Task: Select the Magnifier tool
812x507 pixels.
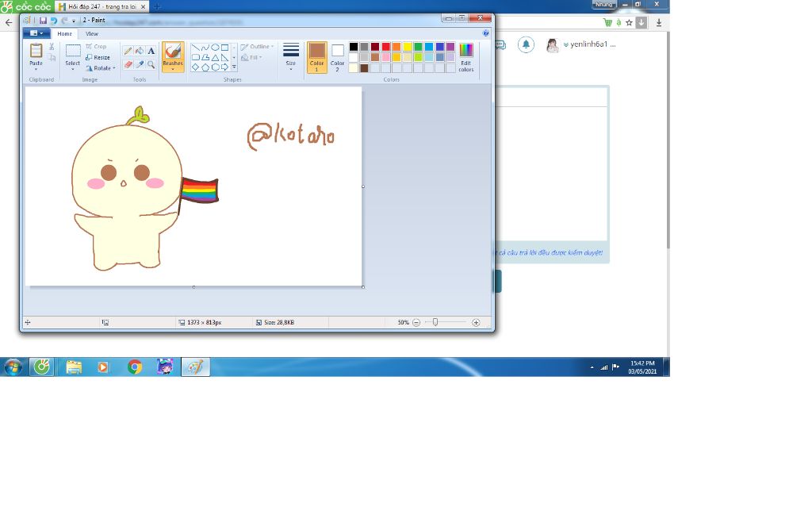Action: (151, 64)
